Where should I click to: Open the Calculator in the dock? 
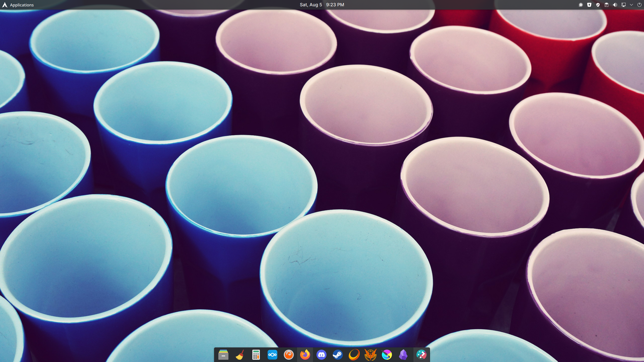[256, 355]
